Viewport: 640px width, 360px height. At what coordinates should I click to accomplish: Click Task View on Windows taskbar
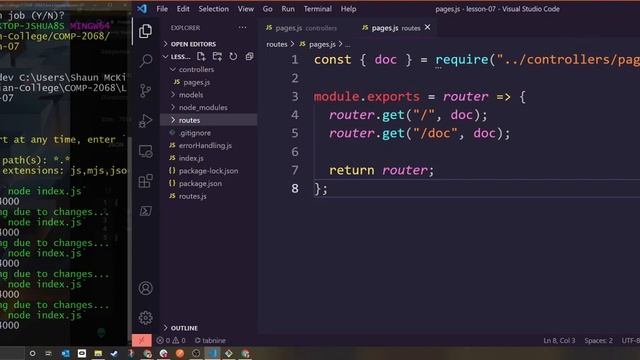point(49,353)
